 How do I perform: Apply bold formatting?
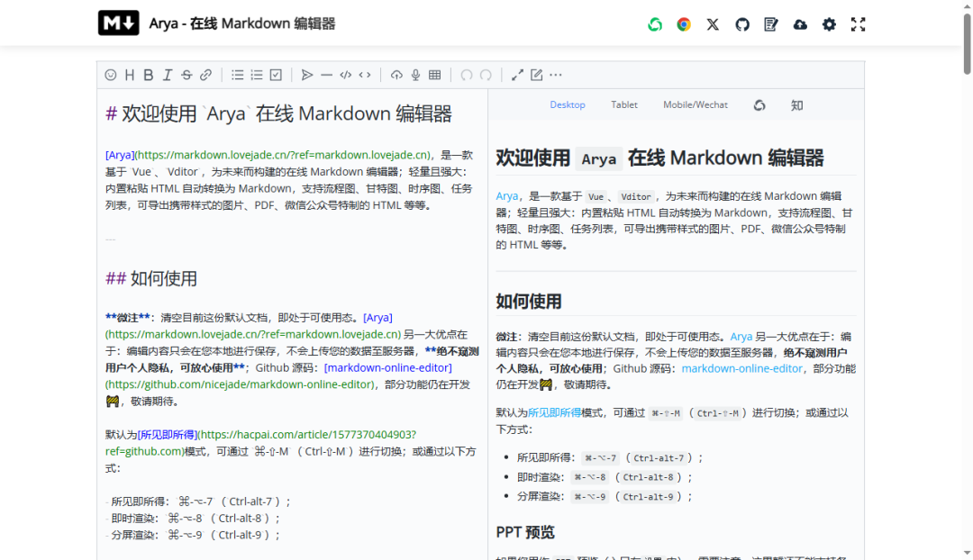tap(149, 75)
